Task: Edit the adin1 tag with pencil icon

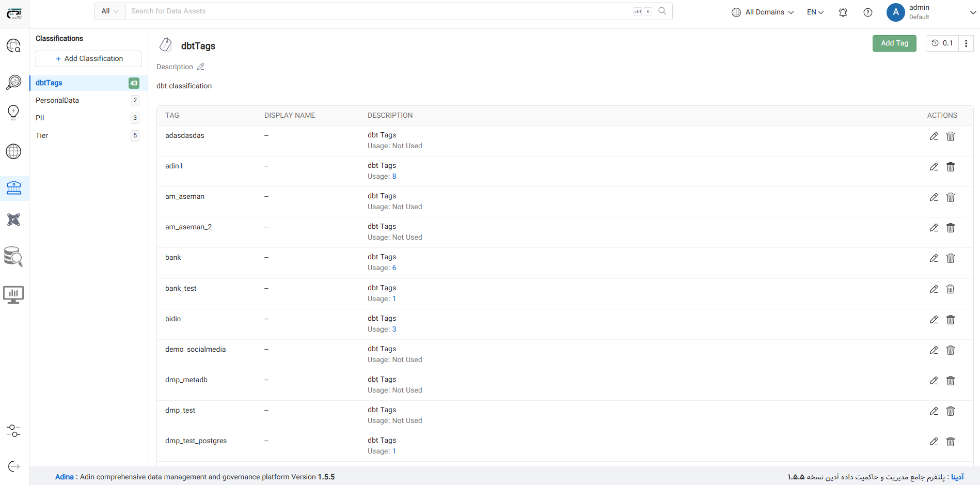Action: [x=934, y=167]
